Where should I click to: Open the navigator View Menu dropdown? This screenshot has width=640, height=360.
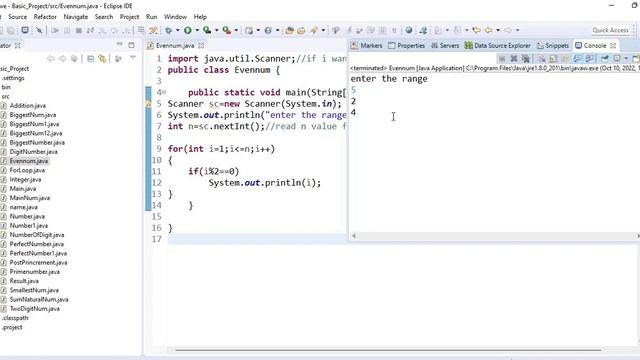133,58
